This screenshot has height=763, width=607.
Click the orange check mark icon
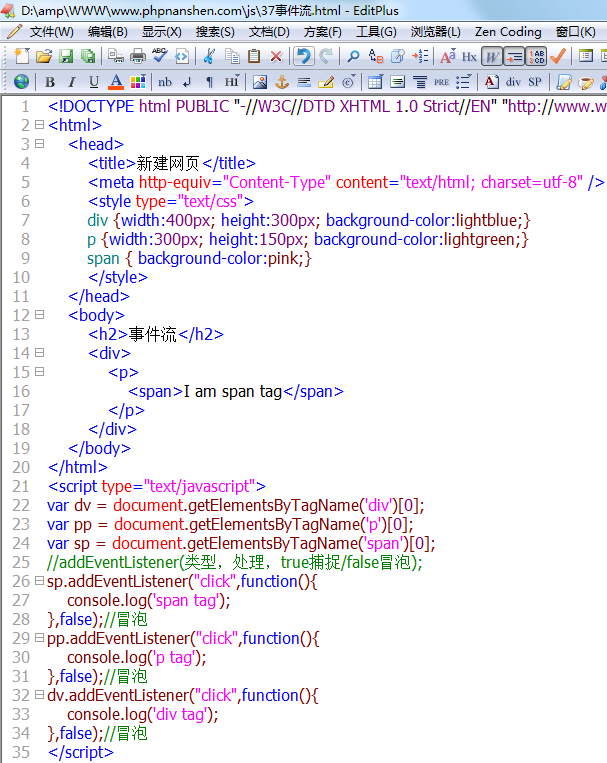coord(558,56)
